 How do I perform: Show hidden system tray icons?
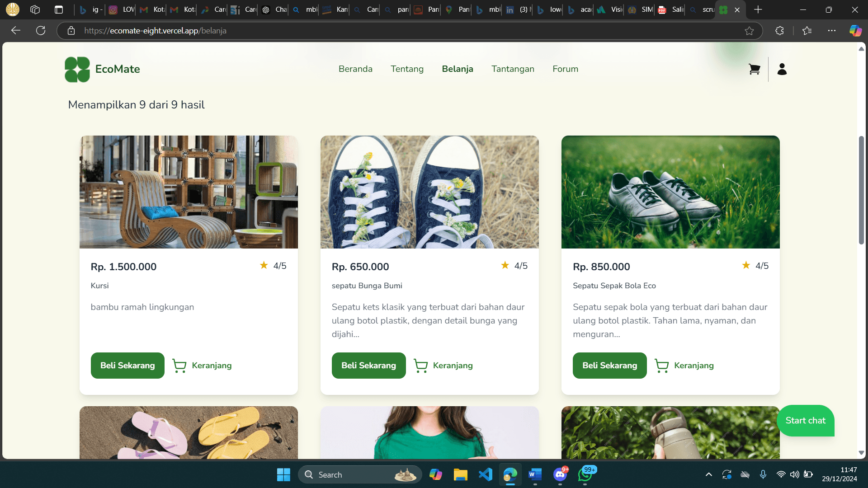click(x=708, y=474)
